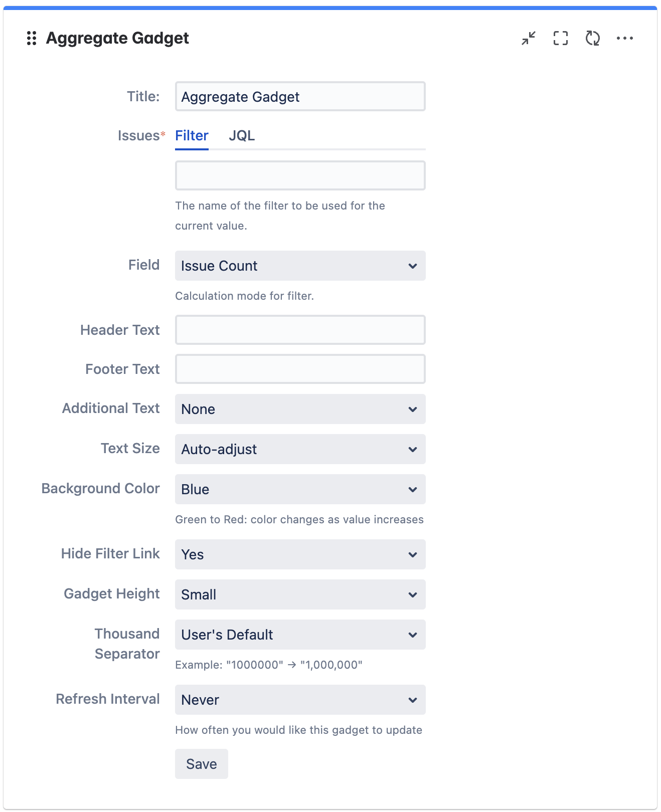This screenshot has width=661, height=812.
Task: Change the Hide Filter Link setting
Action: (x=300, y=554)
